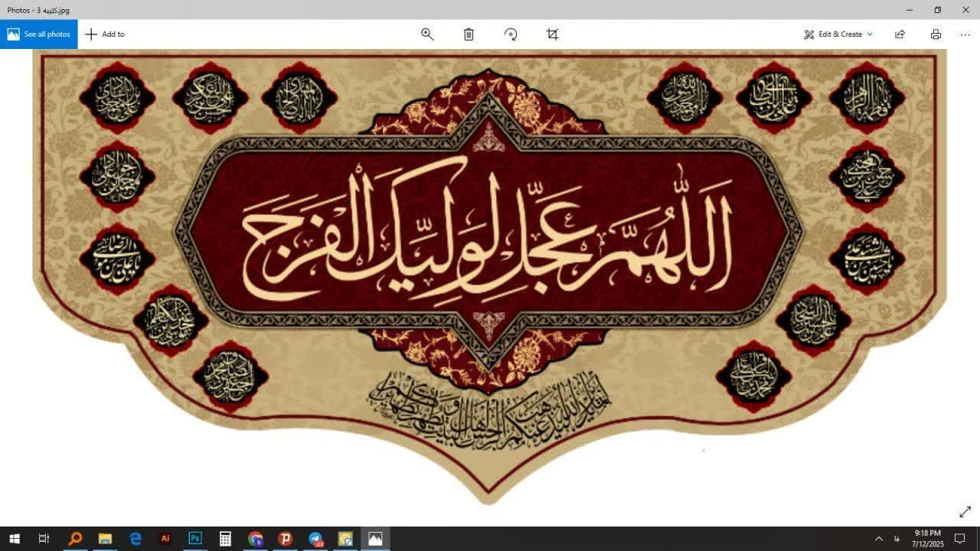The image size is (980, 551).
Task: Show hidden system tray icons
Action: tap(879, 539)
